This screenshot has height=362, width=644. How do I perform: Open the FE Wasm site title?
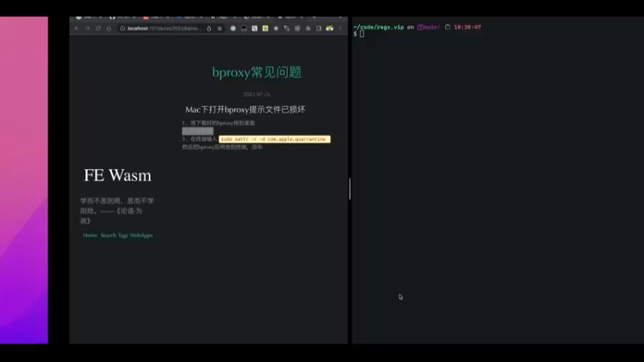coord(118,175)
